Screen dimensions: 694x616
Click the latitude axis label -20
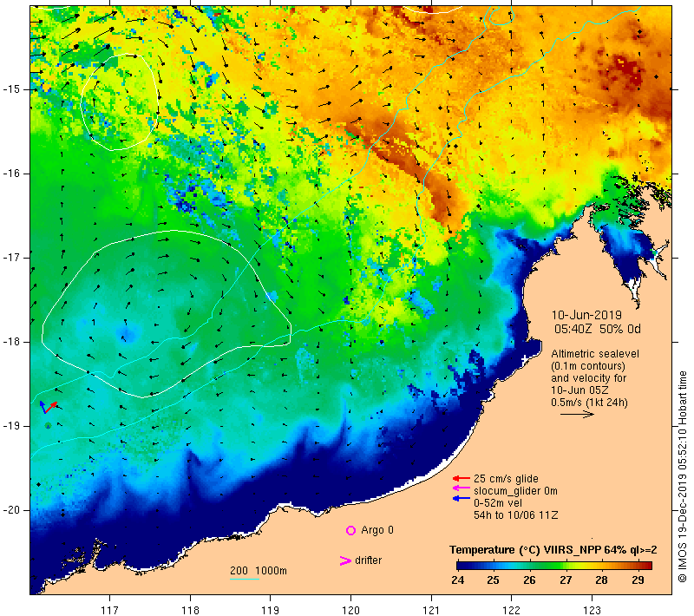coord(11,510)
